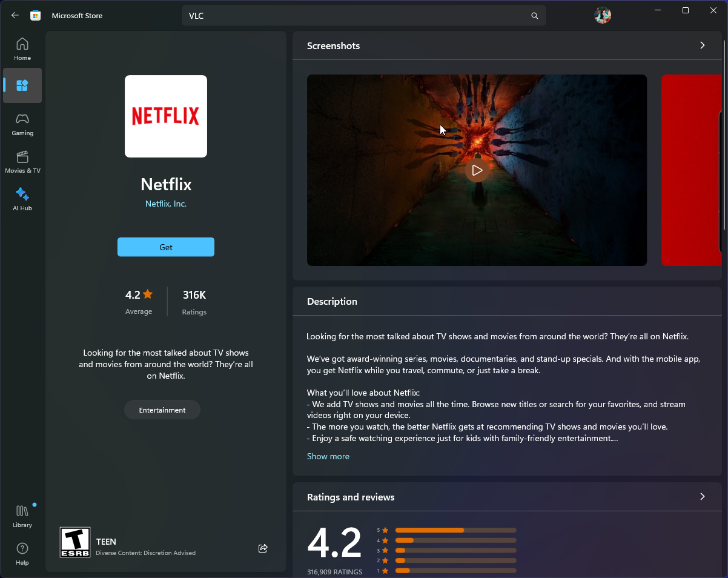The height and width of the screenshot is (578, 728).
Task: Minimize the Microsoft Store window
Action: (x=658, y=10)
